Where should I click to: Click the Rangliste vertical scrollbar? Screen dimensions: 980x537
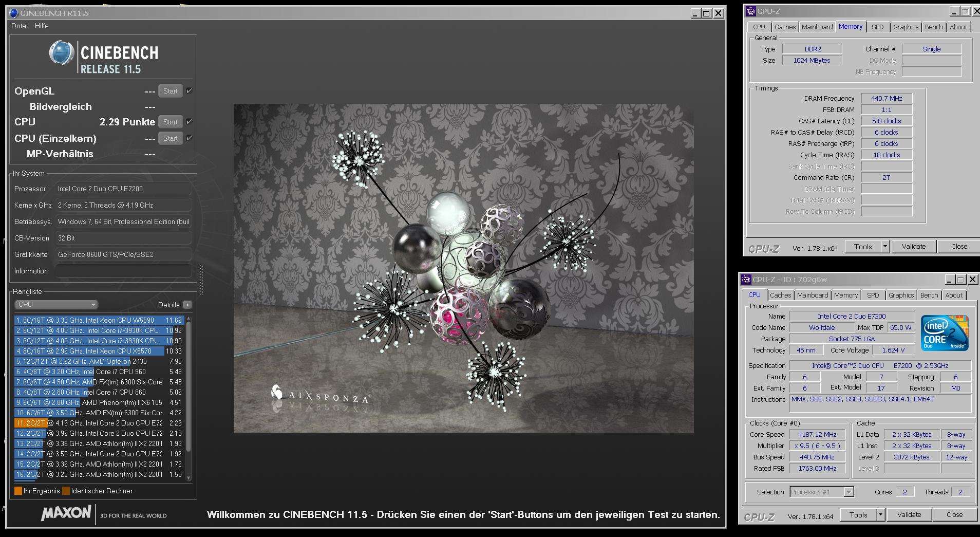pos(189,398)
